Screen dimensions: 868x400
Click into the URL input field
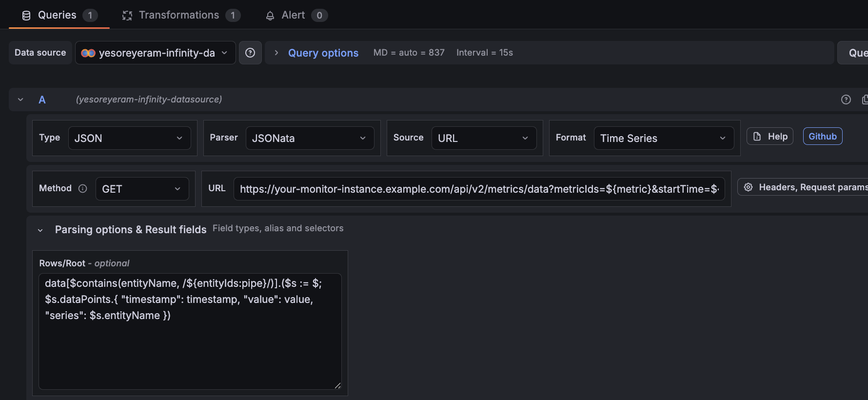(479, 189)
